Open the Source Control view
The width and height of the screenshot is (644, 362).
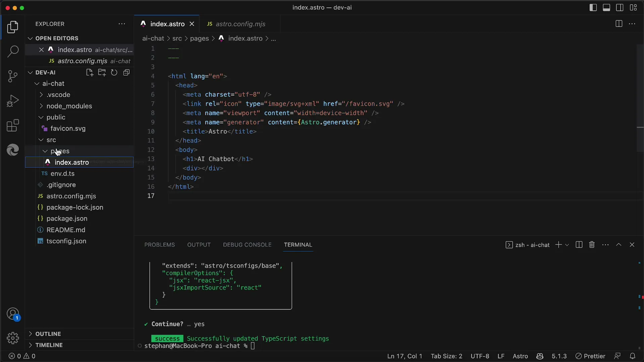pyautogui.click(x=13, y=76)
